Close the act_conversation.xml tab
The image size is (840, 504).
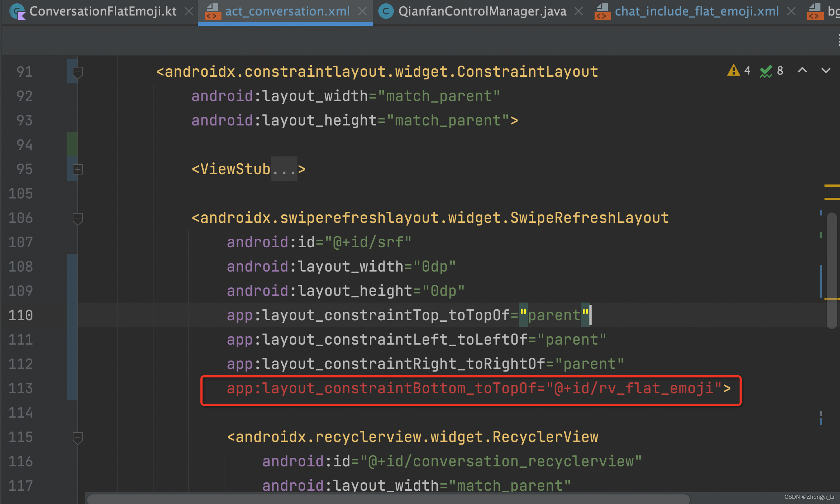(x=363, y=11)
